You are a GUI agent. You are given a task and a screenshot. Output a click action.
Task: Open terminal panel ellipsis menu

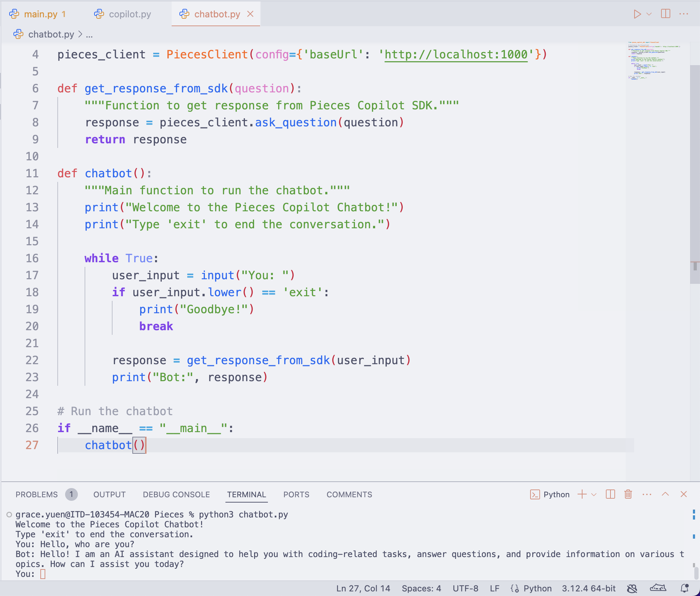pos(647,494)
